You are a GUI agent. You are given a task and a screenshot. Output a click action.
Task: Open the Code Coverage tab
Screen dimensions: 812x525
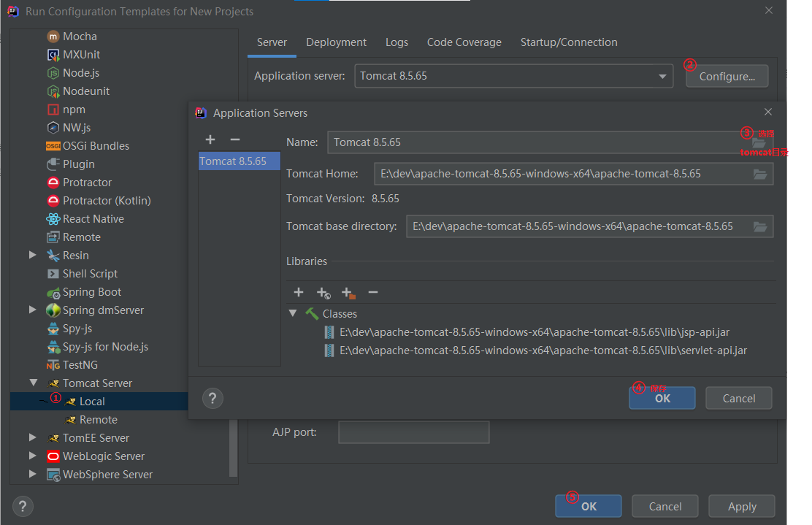pos(464,42)
